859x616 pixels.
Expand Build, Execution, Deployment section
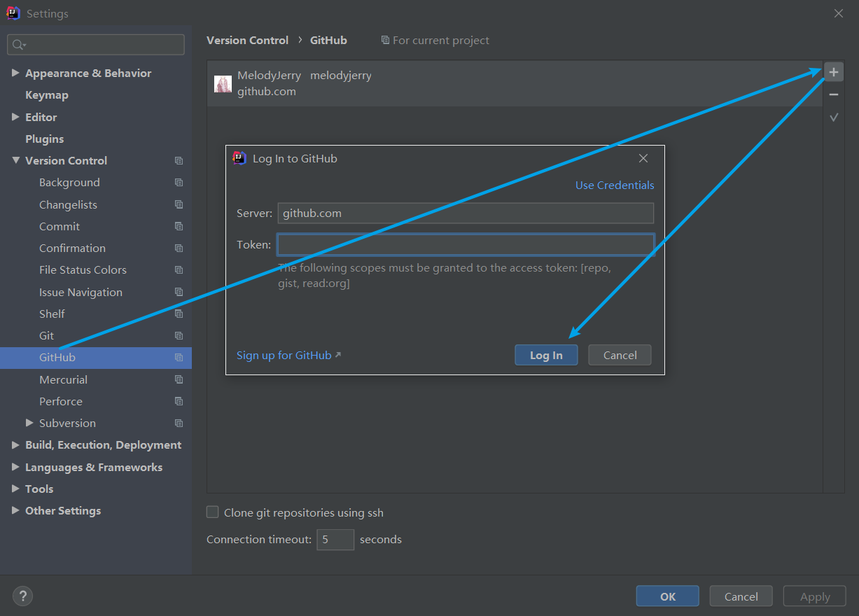click(15, 444)
